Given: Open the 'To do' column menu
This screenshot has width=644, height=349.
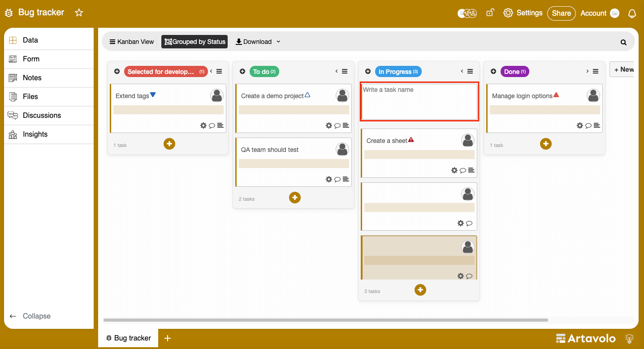Looking at the screenshot, I should (344, 71).
